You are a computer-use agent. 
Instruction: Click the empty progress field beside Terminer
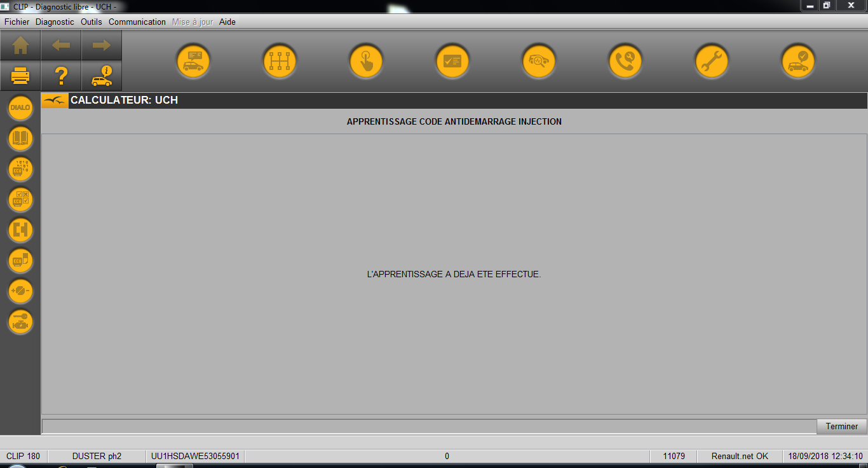429,426
